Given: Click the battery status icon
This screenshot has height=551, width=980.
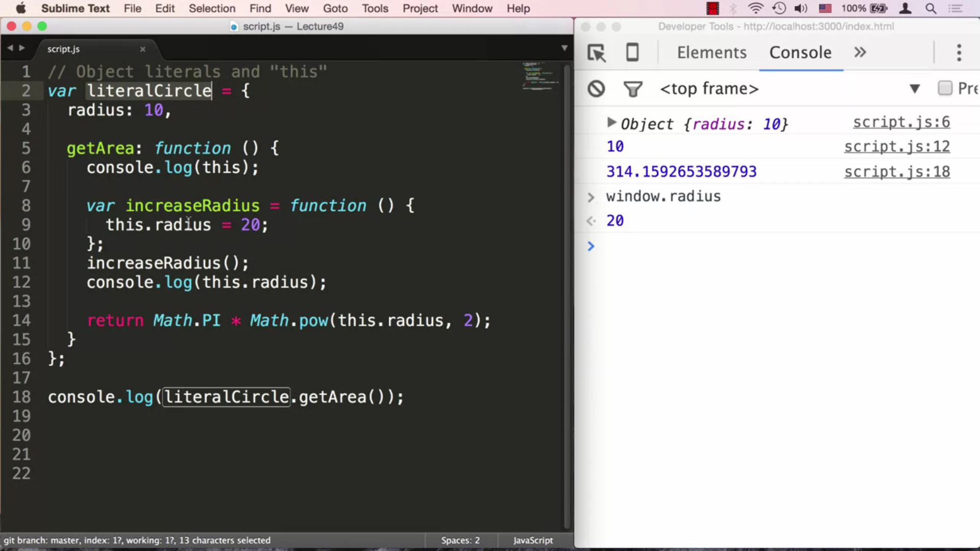Looking at the screenshot, I should tap(879, 8).
